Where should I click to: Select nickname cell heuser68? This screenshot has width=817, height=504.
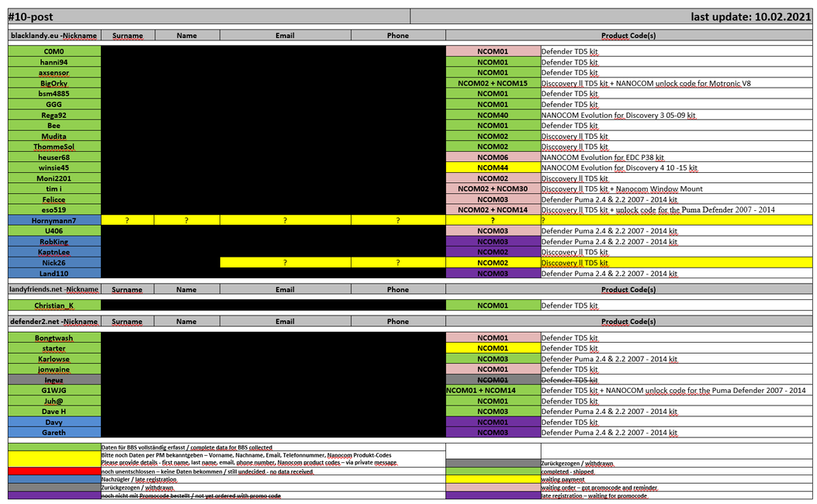[54, 157]
